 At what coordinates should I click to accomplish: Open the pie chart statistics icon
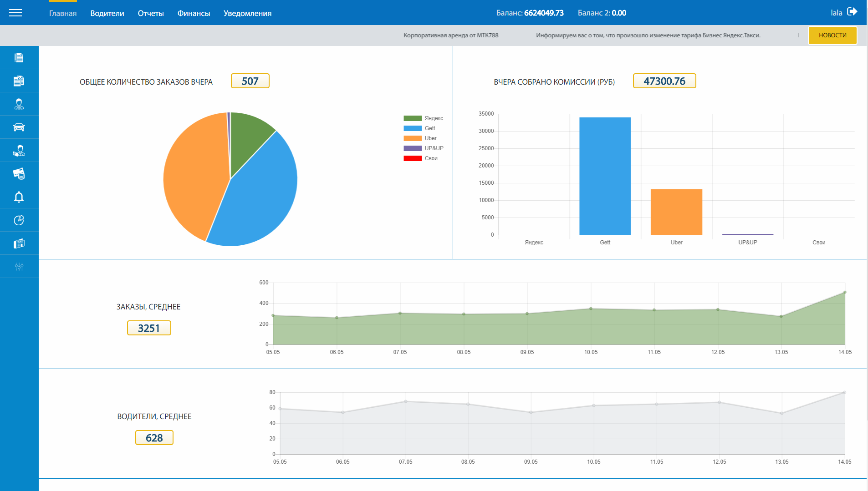(19, 220)
